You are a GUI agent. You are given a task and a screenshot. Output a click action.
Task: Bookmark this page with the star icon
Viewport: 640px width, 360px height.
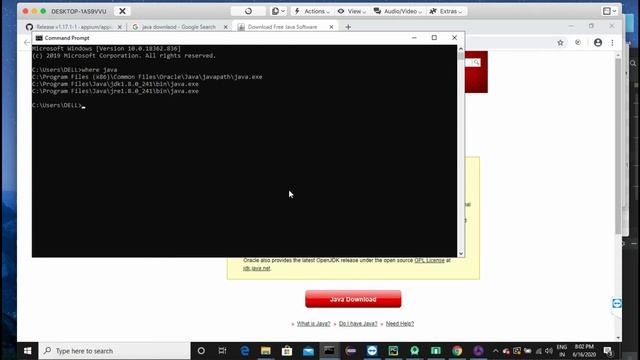560,42
